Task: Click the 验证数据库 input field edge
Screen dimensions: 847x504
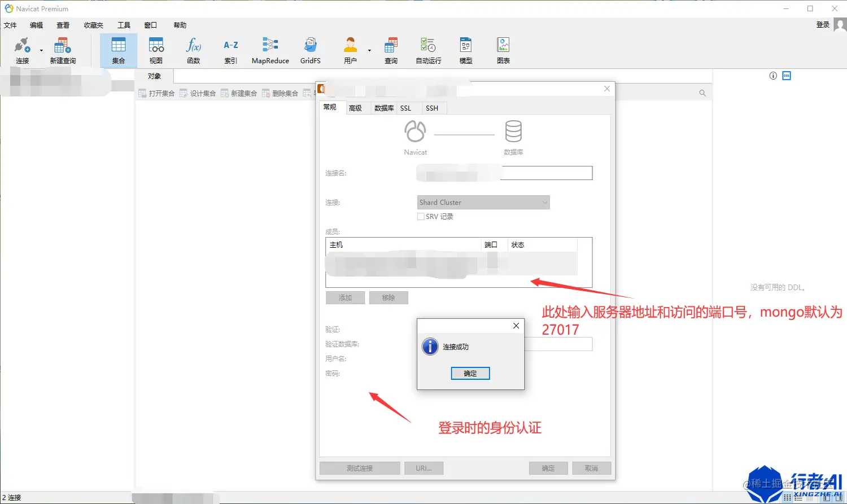Action: 559,344
